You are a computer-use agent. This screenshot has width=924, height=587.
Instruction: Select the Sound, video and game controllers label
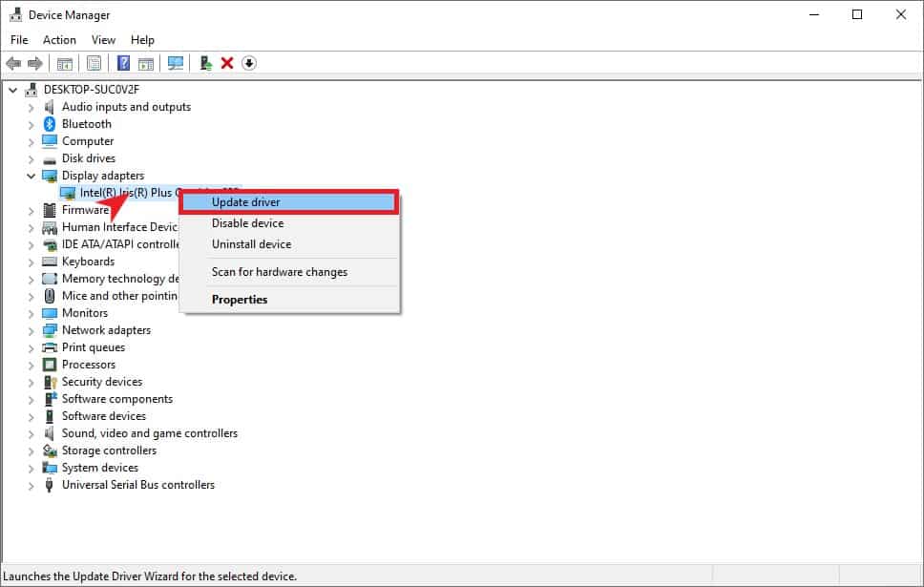pyautogui.click(x=150, y=433)
